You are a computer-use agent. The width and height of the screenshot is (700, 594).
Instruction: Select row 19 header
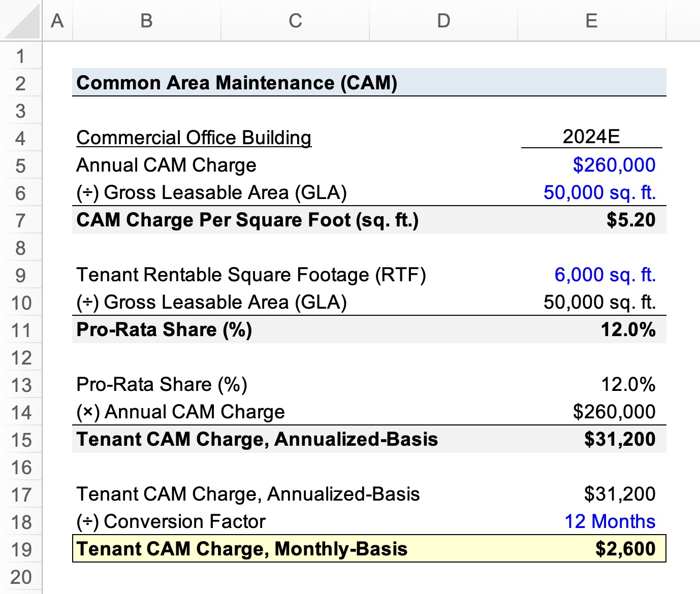click(x=21, y=549)
